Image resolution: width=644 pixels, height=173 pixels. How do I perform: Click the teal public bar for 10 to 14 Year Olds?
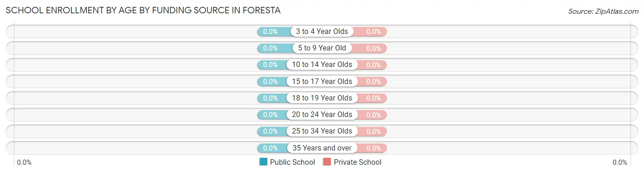point(272,65)
